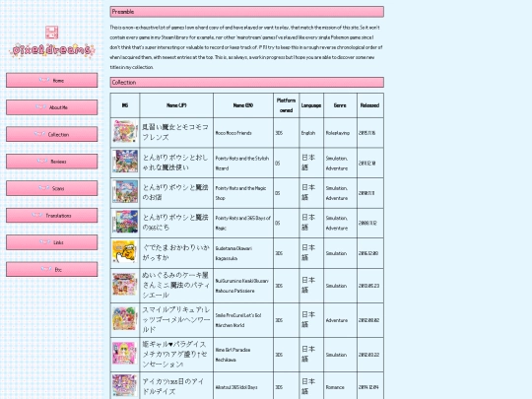
Task: Click the Released column header
Action: 369,105
